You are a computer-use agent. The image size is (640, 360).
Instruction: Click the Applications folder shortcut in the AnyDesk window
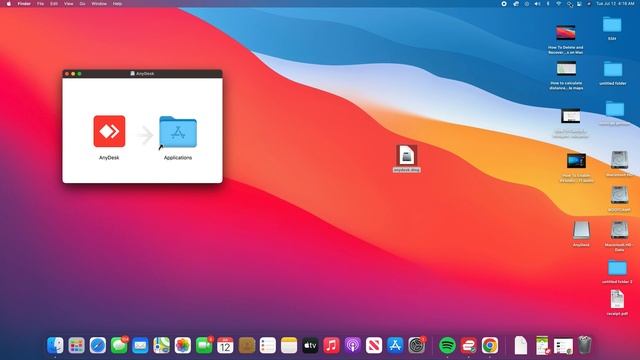[x=178, y=132]
